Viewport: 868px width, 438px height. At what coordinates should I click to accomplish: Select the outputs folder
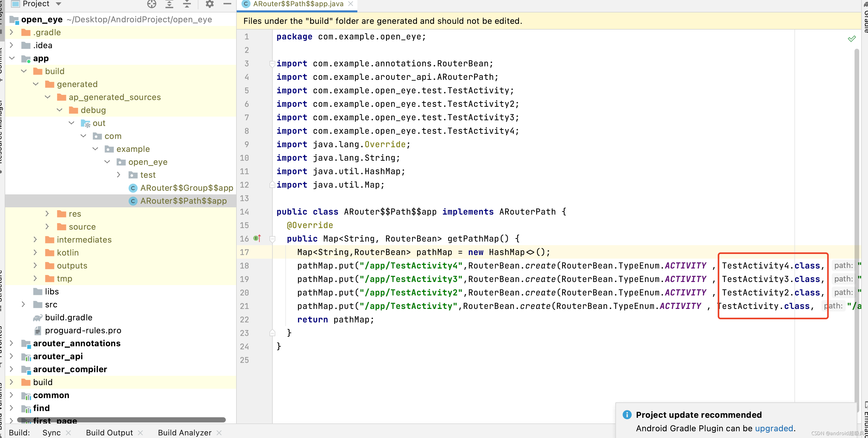point(72,266)
